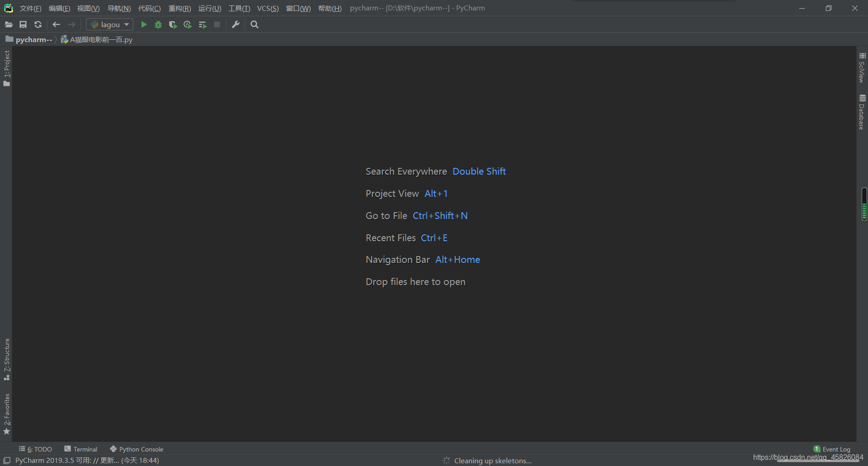
Task: Open the VCS(S) menu
Action: pyautogui.click(x=268, y=8)
